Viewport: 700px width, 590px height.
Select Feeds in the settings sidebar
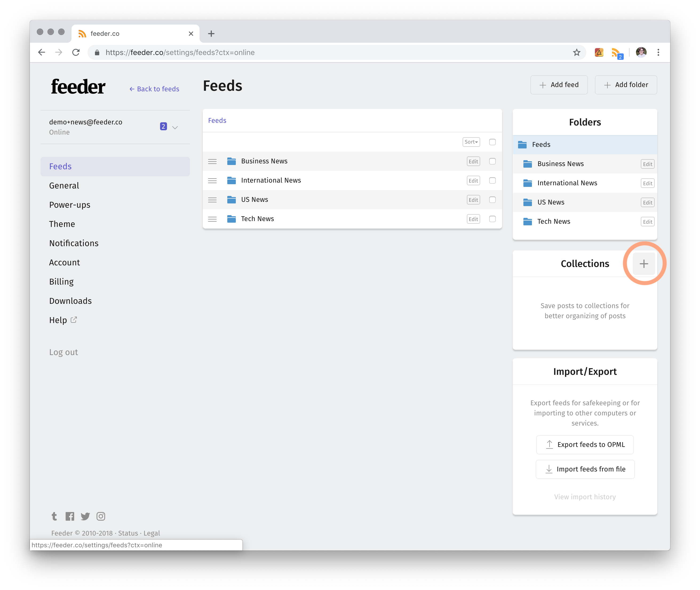pos(115,166)
